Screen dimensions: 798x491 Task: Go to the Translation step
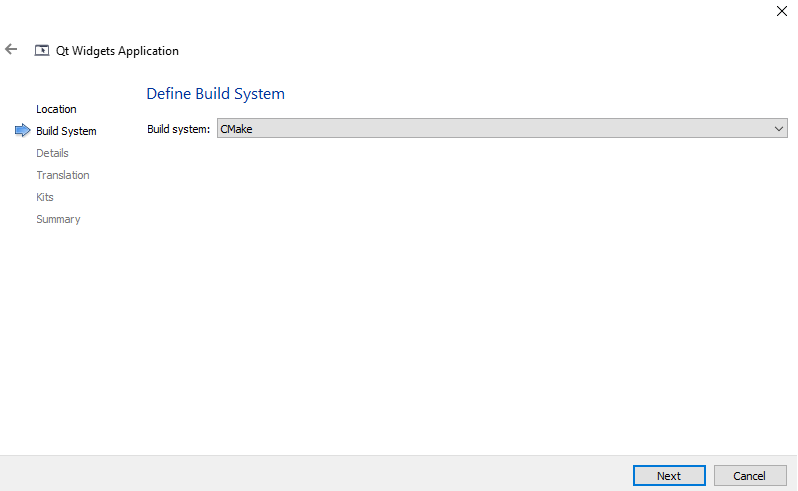tap(63, 175)
